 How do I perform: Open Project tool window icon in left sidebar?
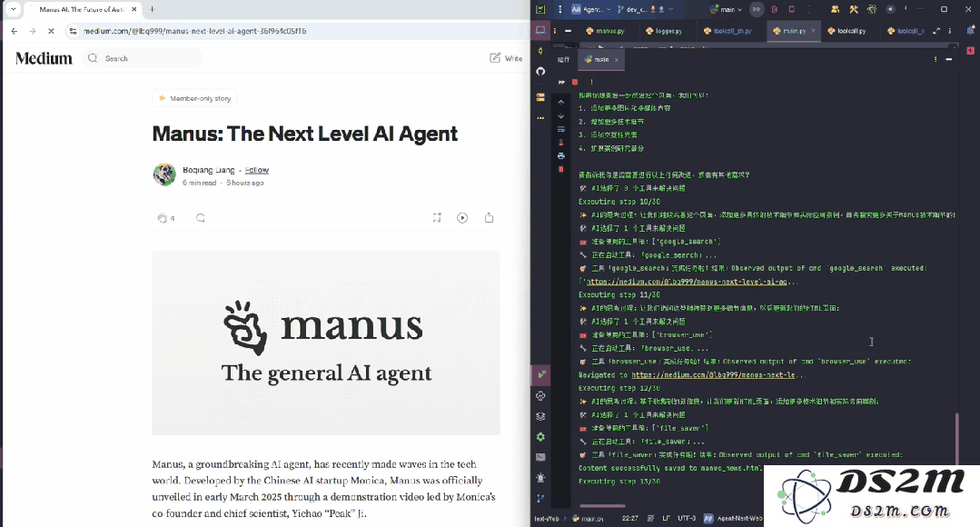pyautogui.click(x=540, y=30)
